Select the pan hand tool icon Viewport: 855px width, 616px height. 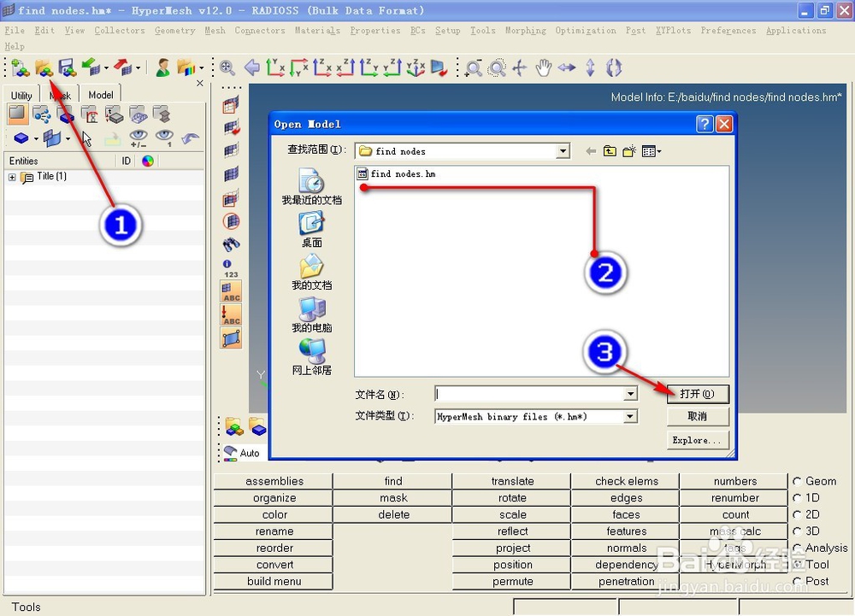543,68
